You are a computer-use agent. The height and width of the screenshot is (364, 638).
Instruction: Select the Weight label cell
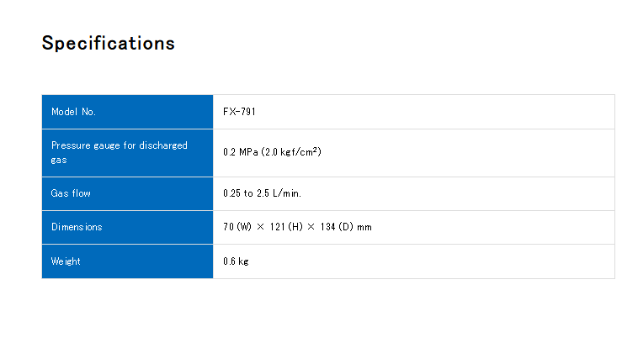[127, 261]
